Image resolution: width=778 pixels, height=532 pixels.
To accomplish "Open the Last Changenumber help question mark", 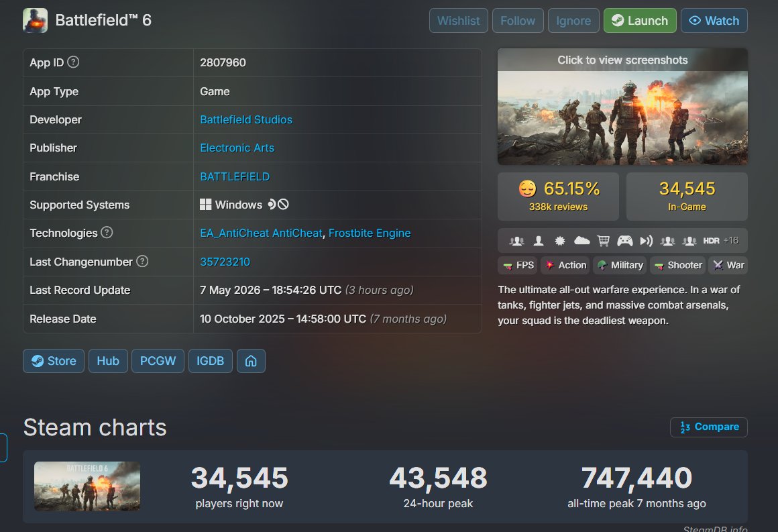I will pos(142,261).
